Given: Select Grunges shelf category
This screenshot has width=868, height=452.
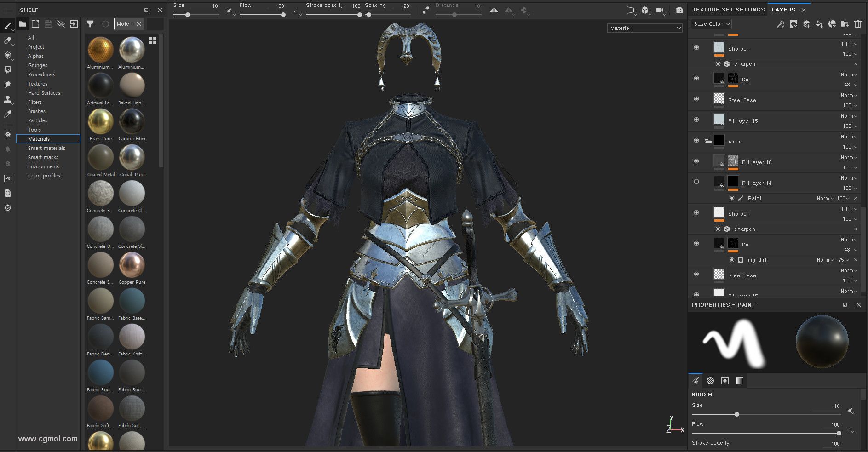Looking at the screenshot, I should [x=38, y=65].
